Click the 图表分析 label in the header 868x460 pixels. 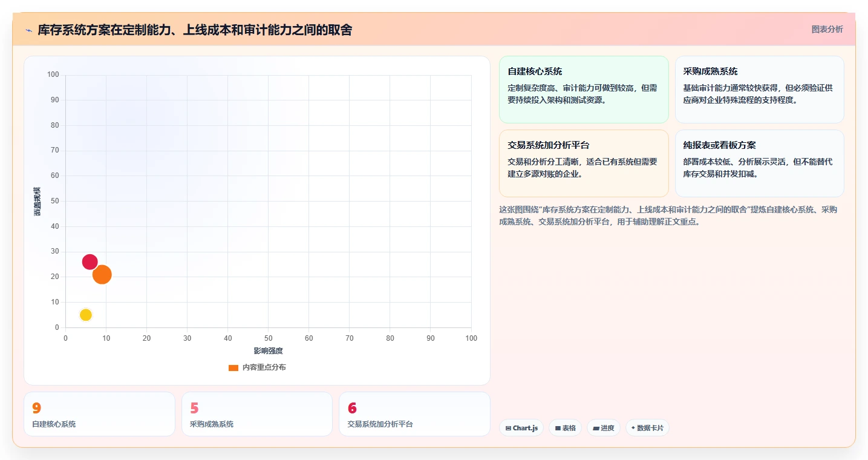[x=827, y=29]
